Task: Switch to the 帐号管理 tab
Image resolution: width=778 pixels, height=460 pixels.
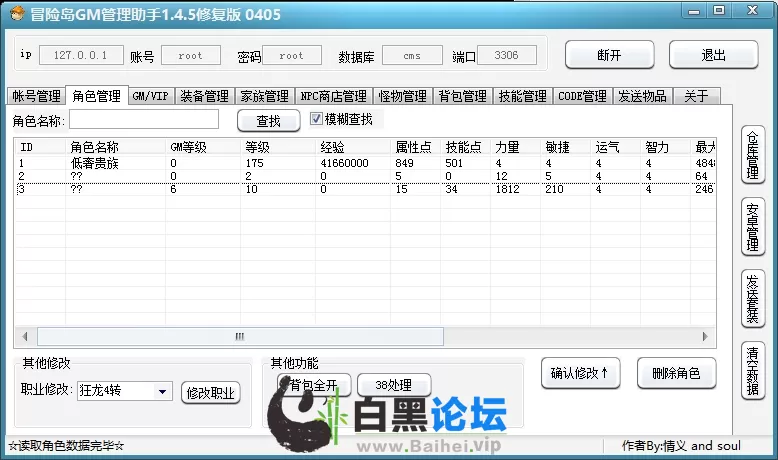Action: click(36, 96)
